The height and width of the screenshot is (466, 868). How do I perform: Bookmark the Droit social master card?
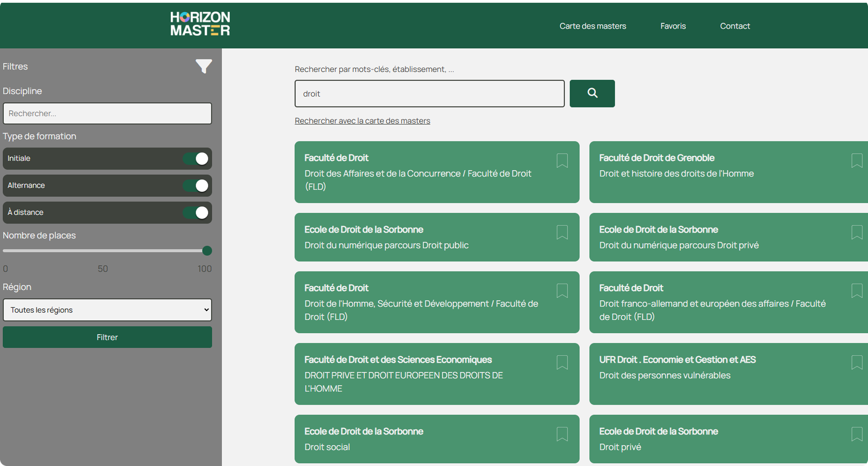click(562, 434)
